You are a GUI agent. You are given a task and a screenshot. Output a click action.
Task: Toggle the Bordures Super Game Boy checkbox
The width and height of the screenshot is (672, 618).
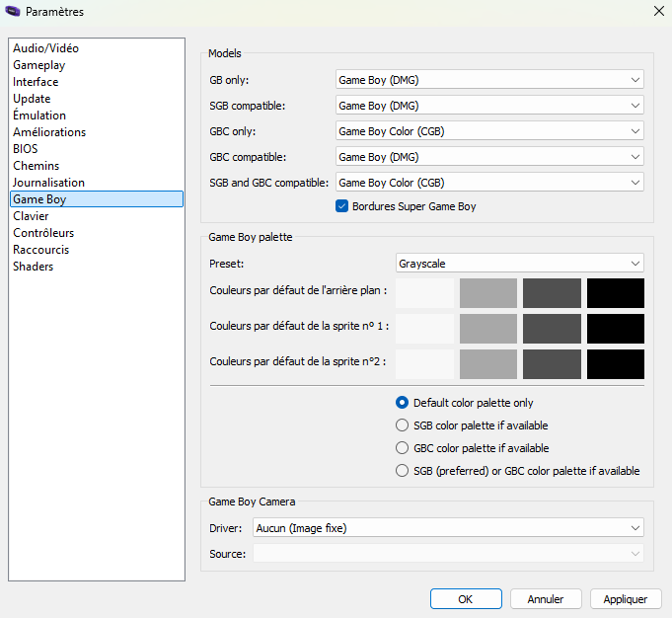(341, 206)
